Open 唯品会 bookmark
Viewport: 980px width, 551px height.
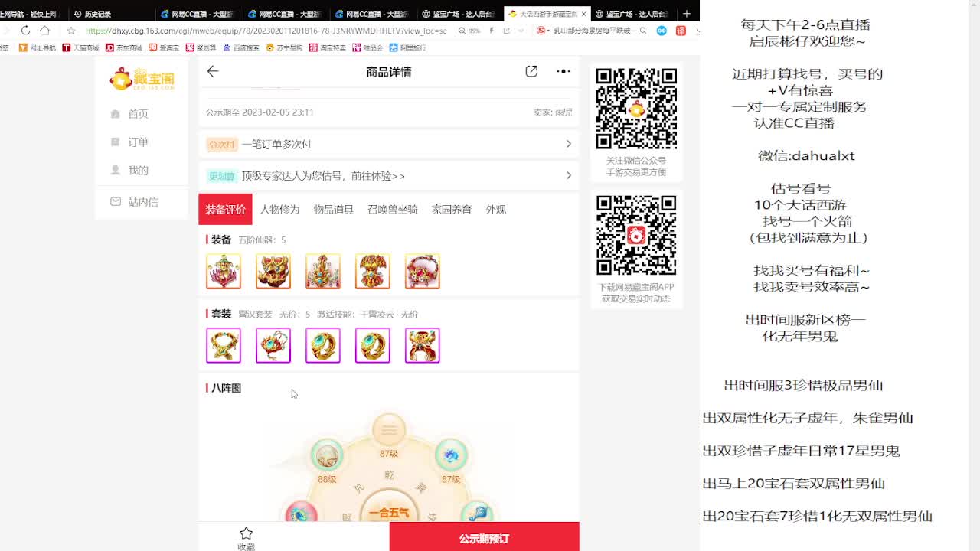click(x=367, y=47)
